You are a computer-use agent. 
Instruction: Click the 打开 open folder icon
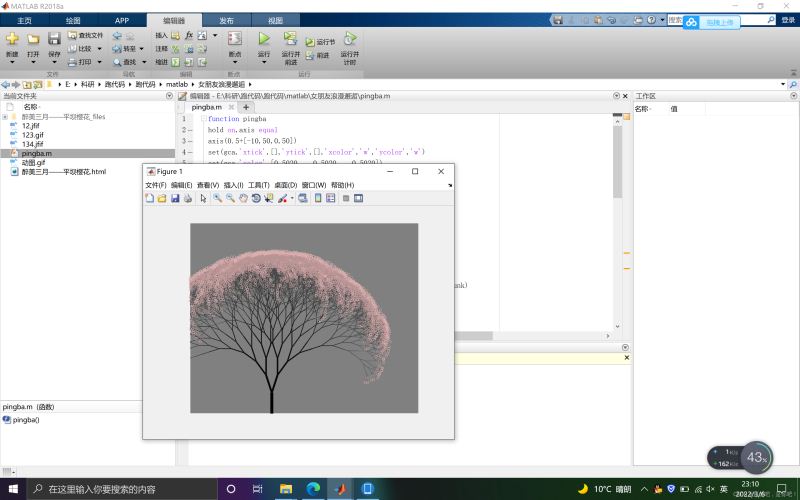[33, 39]
